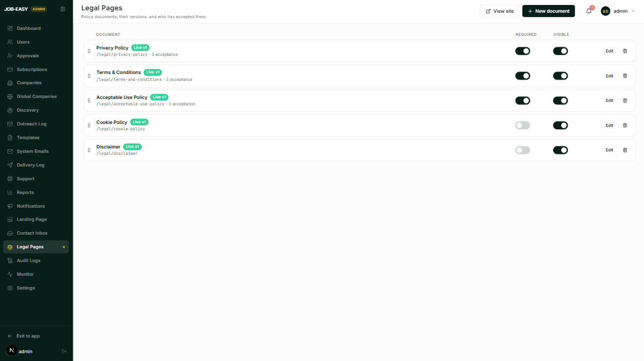Delete the Cookie Policy document
Screen dimensions: 644x361
pos(625,125)
